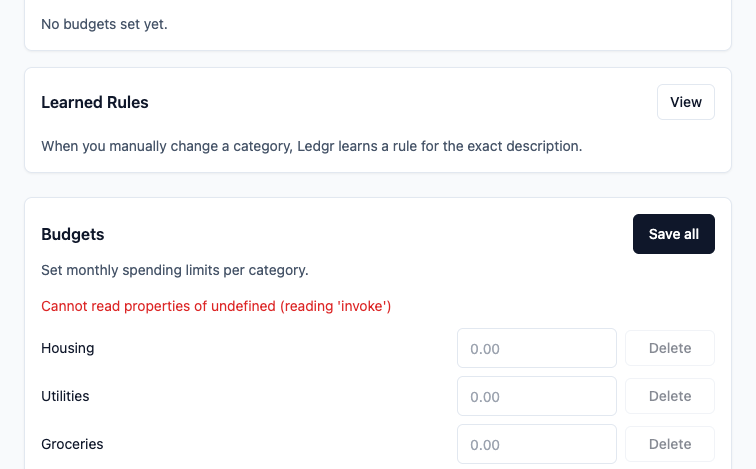This screenshot has width=756, height=469.
Task: Click the Utilities budget amount field
Action: pos(536,397)
